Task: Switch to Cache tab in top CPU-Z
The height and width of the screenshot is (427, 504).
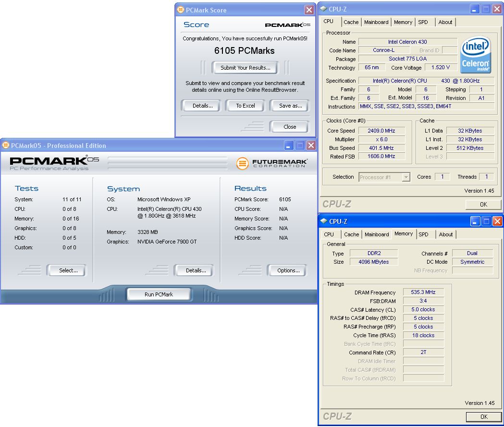Action: [351, 22]
